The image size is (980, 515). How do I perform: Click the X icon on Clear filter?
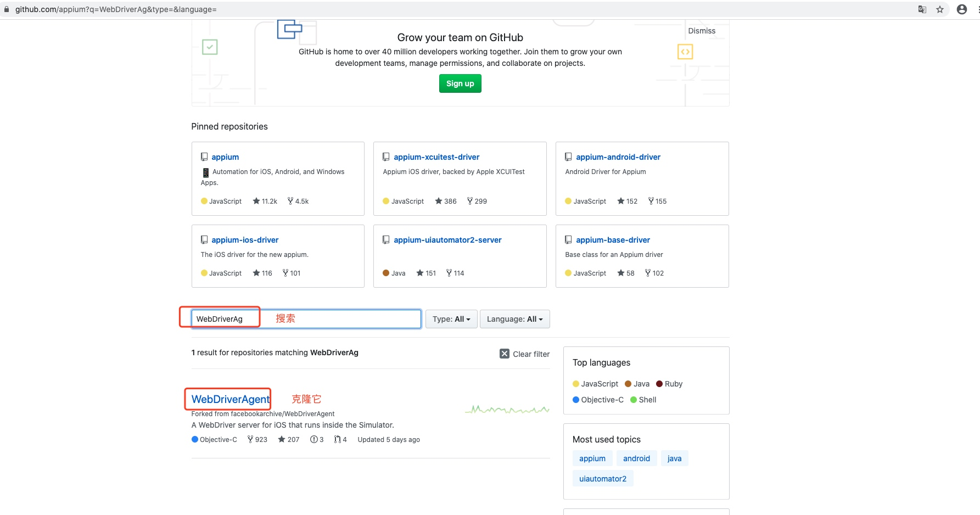505,354
